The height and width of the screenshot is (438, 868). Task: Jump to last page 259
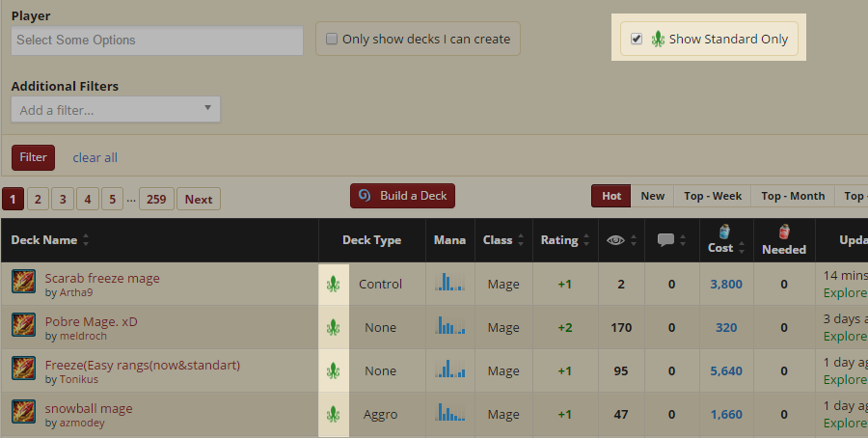pos(156,199)
